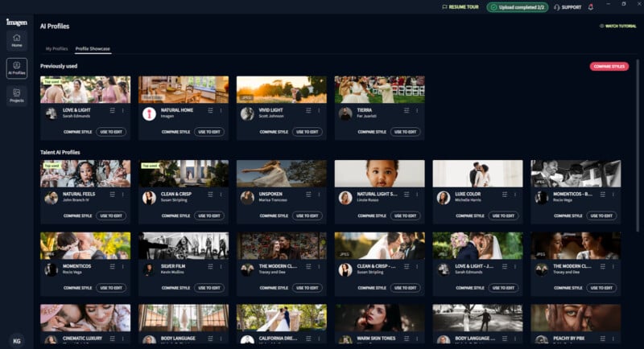Open the three-dot menu on Natural Feels
The width and height of the screenshot is (644, 349).
[x=122, y=194]
